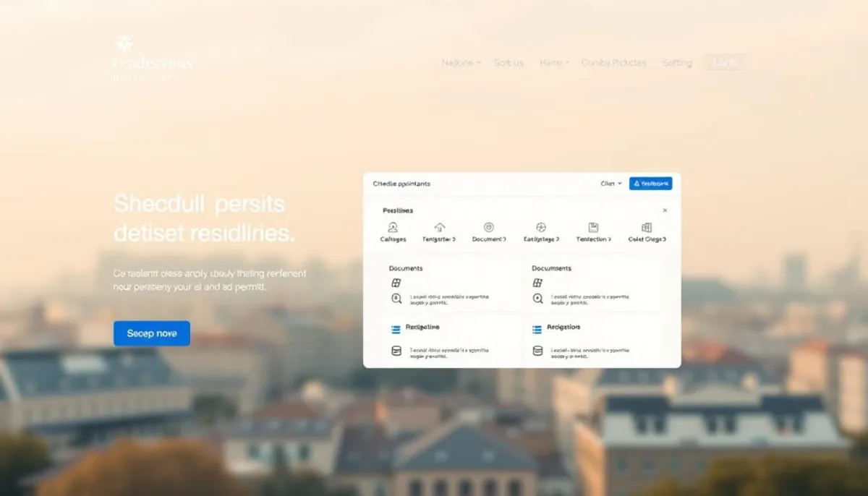Open the Herre dropdown in the navbar
The image size is (868, 496).
pyautogui.click(x=554, y=63)
